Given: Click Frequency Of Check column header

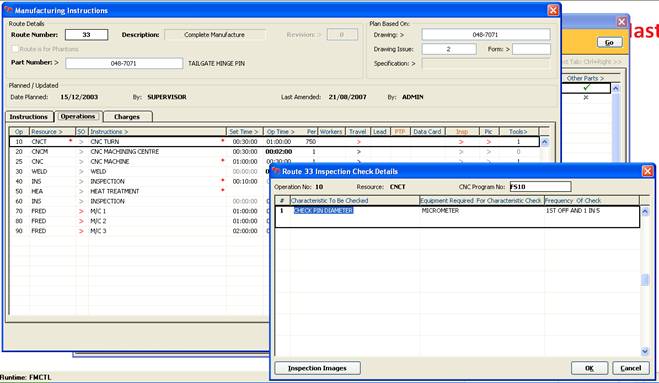Looking at the screenshot, I should click(591, 201).
